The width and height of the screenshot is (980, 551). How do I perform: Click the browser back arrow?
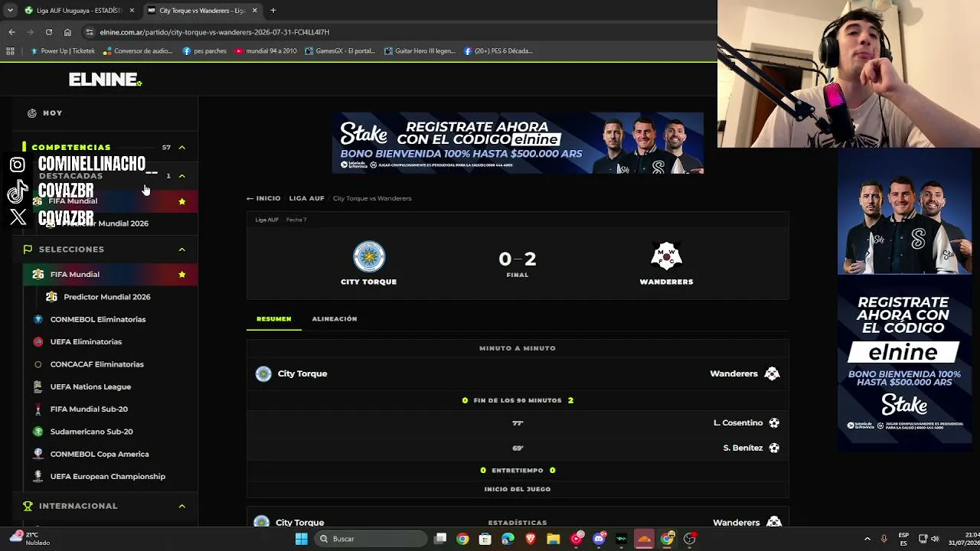pyautogui.click(x=11, y=32)
